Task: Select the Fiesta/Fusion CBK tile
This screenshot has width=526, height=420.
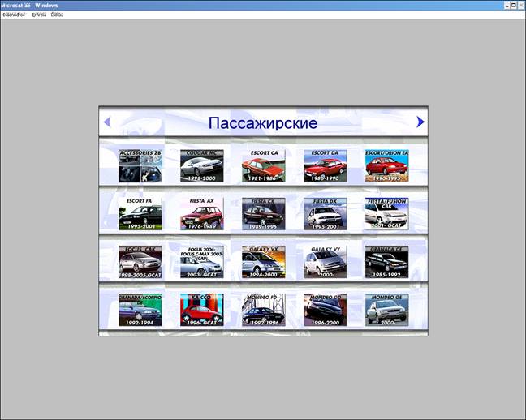Action: pos(386,213)
